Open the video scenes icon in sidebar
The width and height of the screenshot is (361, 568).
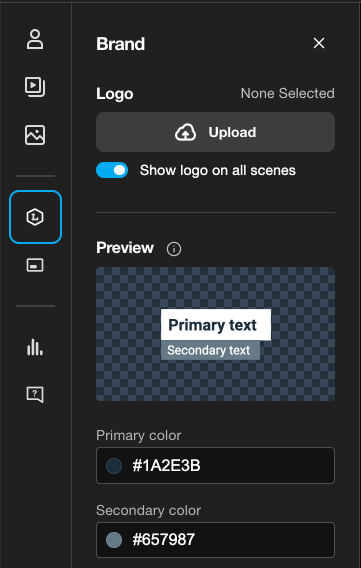(x=35, y=87)
